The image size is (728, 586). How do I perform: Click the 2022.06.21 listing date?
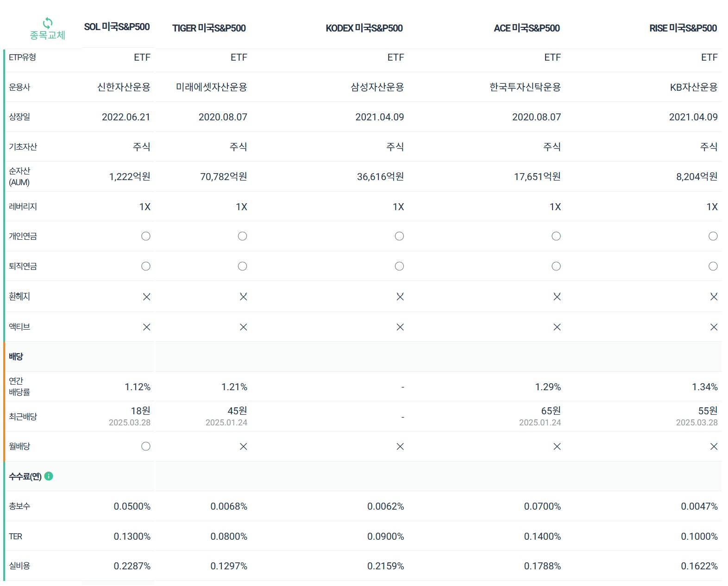click(126, 117)
